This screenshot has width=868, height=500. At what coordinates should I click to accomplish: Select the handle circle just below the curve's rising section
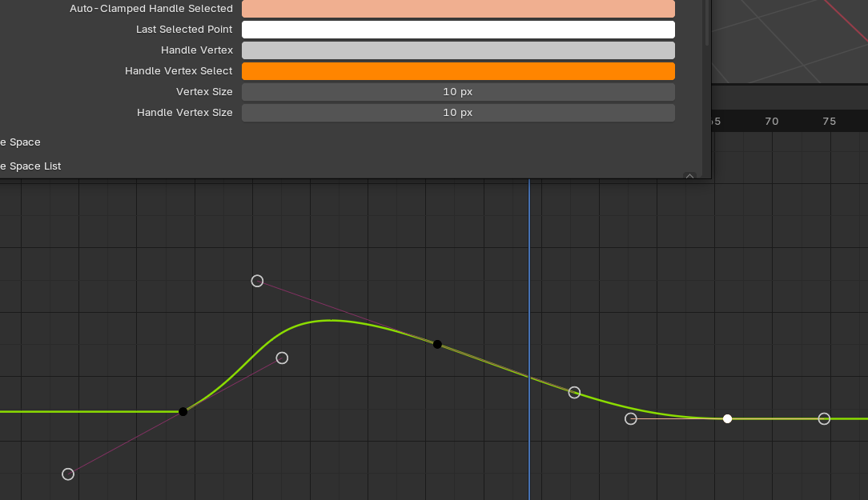tap(282, 358)
